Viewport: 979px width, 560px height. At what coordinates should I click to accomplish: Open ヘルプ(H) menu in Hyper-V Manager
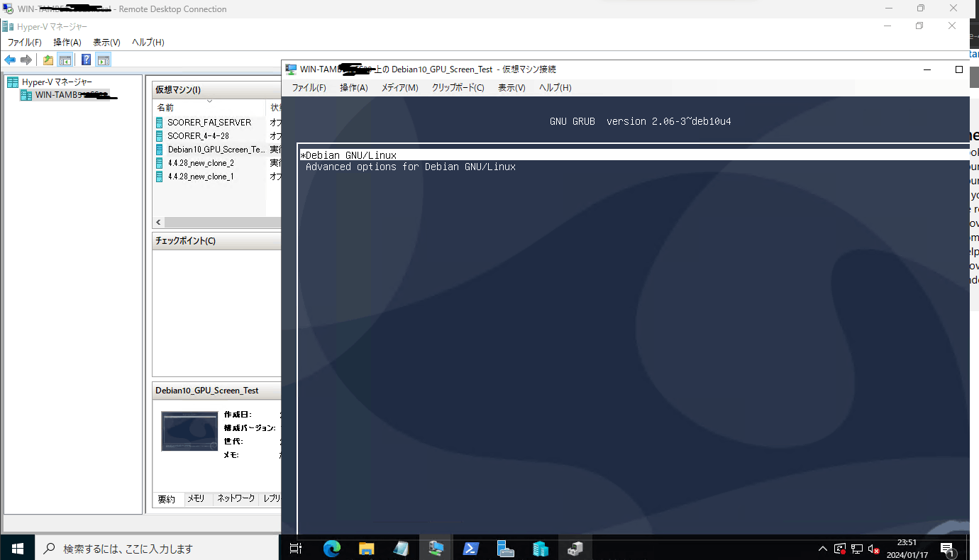148,43
